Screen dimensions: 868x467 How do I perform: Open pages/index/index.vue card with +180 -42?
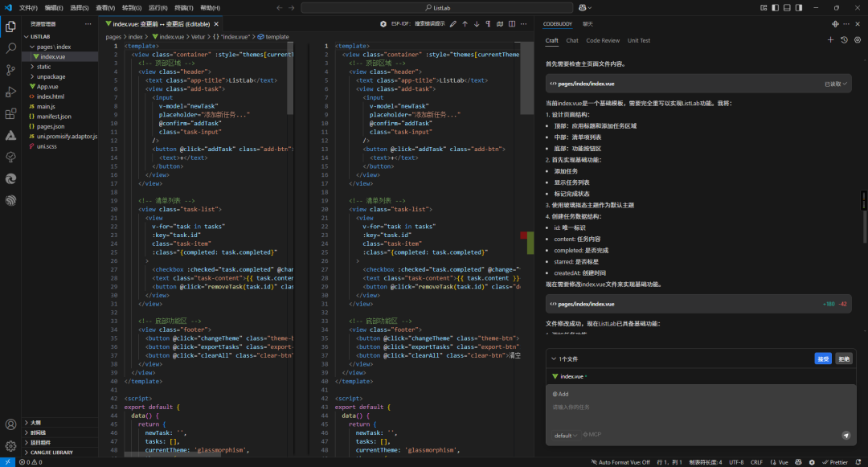698,304
